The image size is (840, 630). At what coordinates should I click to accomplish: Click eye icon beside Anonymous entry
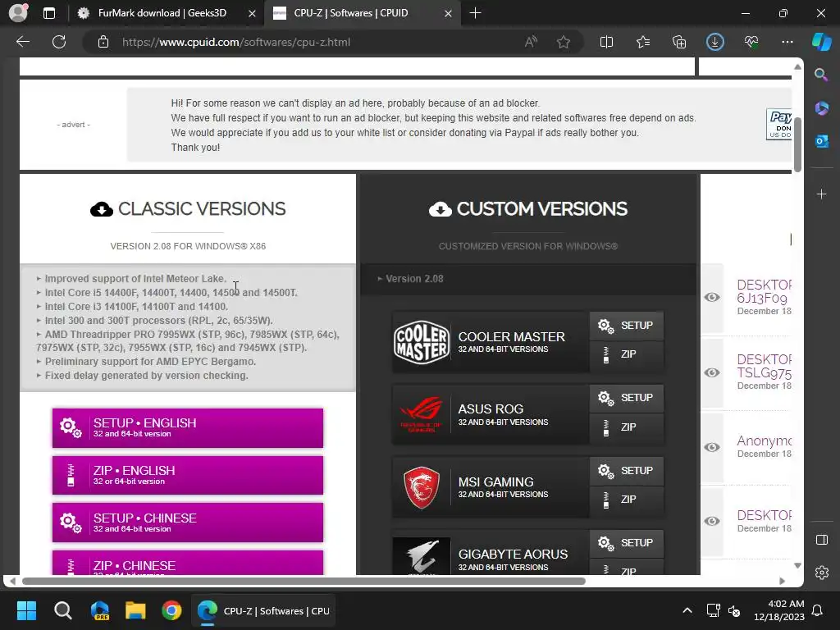712,447
